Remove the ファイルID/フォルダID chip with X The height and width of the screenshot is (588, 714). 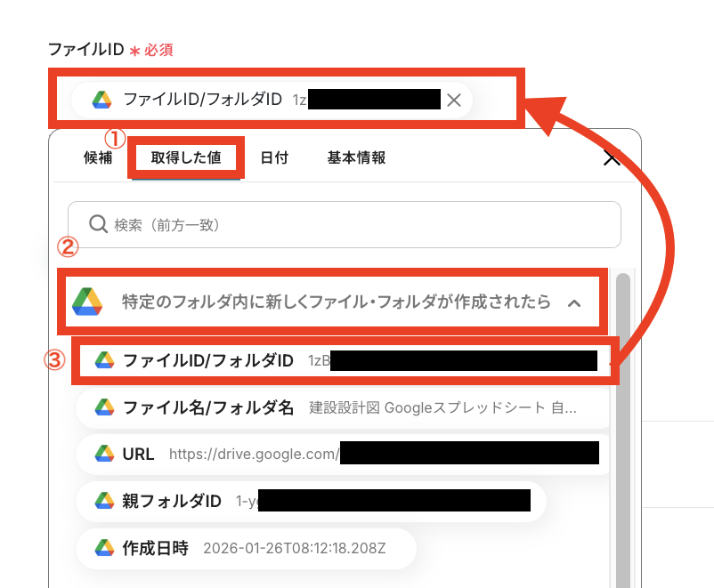click(453, 100)
